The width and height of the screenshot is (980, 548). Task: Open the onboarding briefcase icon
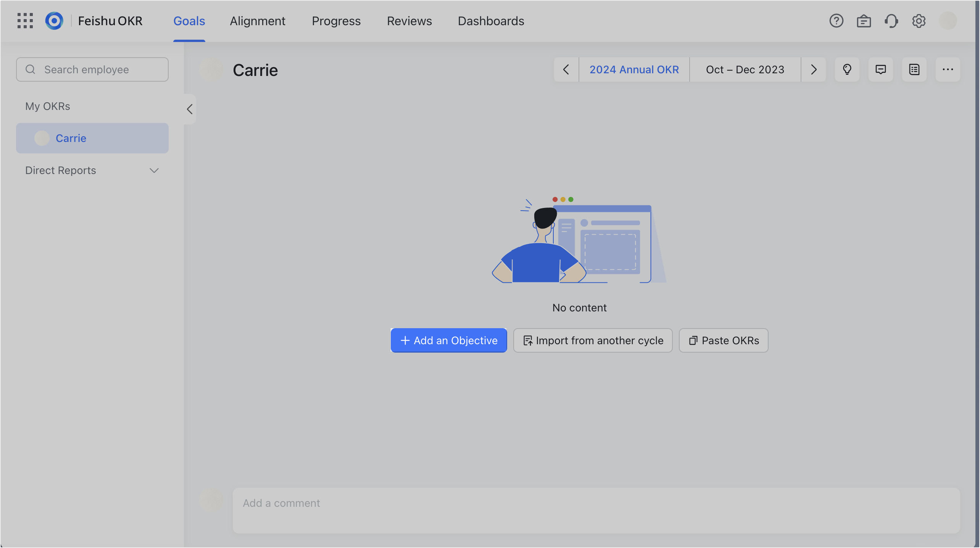[x=864, y=21]
